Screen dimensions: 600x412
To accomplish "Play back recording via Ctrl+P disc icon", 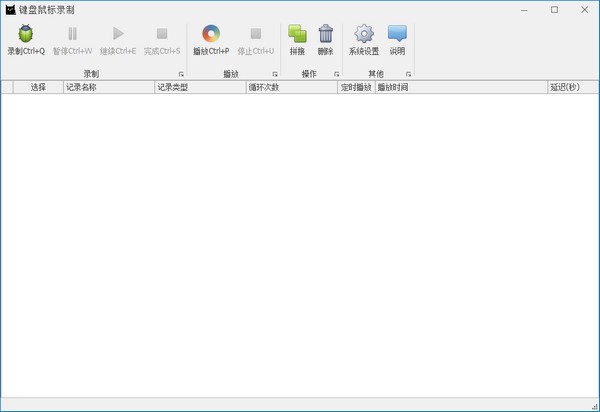I will (211, 34).
